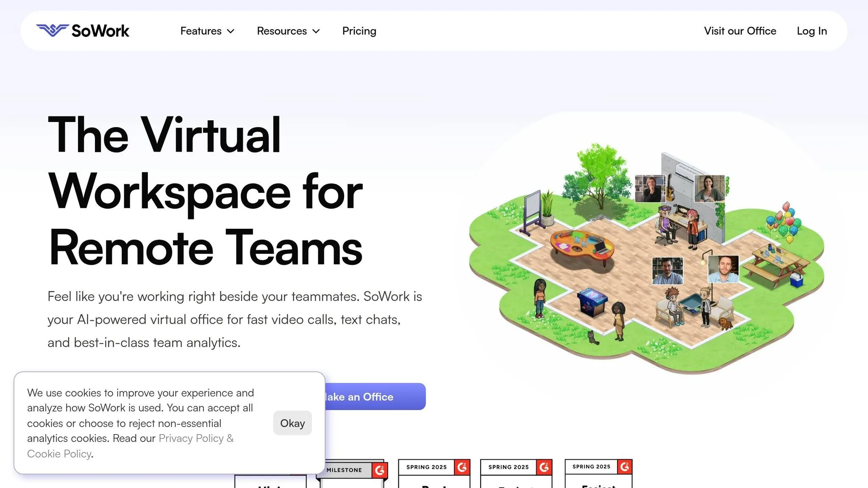This screenshot has width=868, height=488.
Task: Select bearded man's video thumbnail with bookshelf
Action: pos(667,271)
